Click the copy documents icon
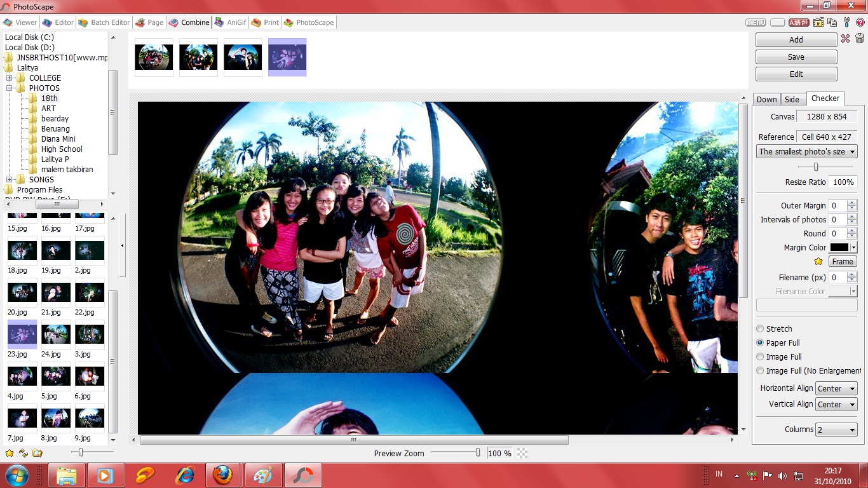 point(832,22)
